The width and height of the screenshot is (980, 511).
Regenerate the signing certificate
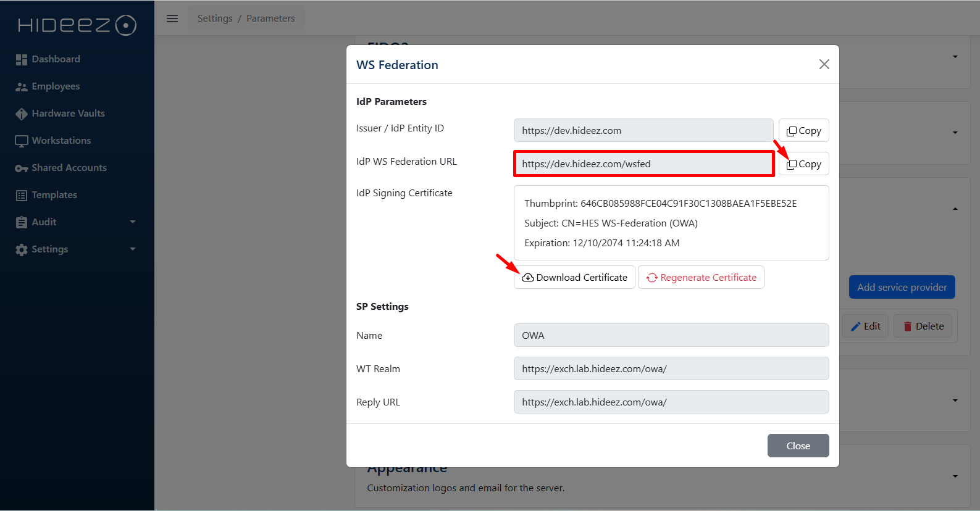[x=701, y=278]
